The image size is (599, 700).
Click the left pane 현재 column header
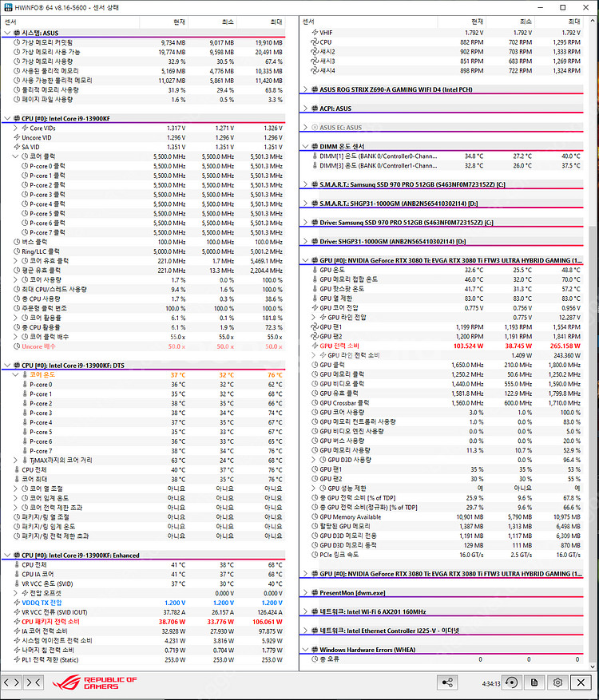(164, 22)
